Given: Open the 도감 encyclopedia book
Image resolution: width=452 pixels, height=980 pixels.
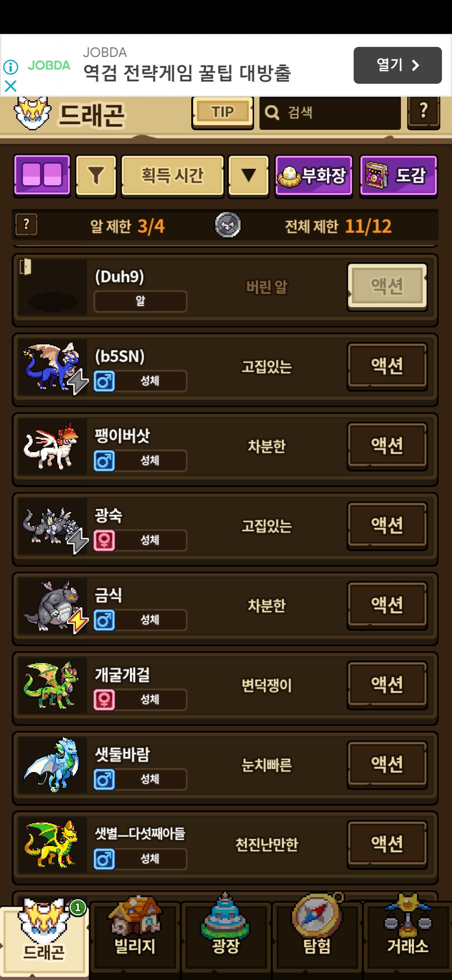Looking at the screenshot, I should 399,175.
